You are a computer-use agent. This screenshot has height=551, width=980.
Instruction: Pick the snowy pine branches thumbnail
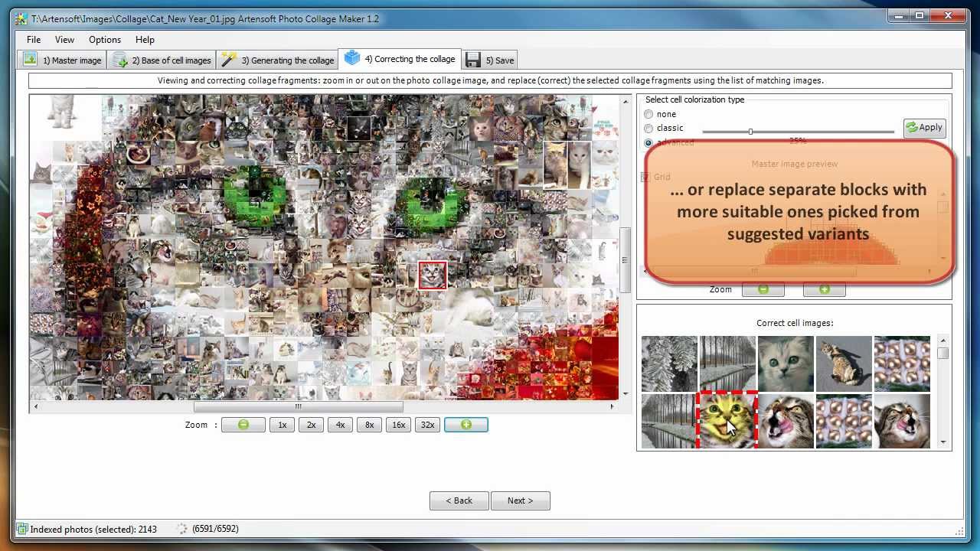669,364
